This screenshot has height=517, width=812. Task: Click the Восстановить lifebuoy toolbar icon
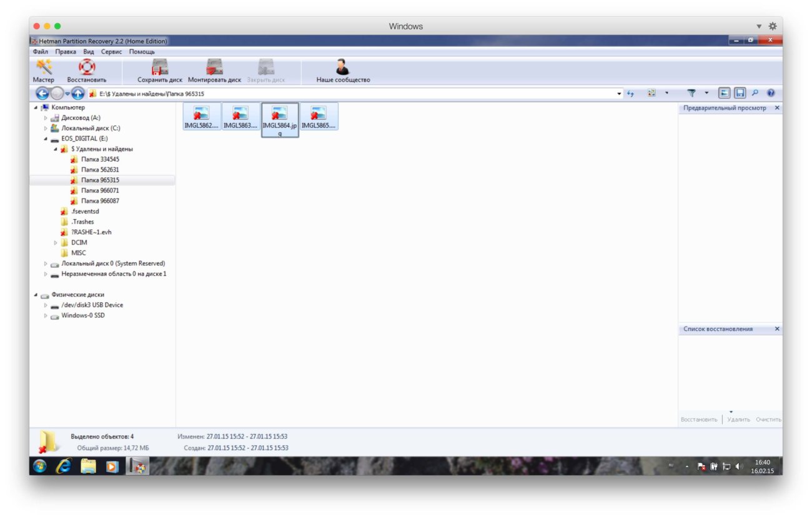point(87,70)
